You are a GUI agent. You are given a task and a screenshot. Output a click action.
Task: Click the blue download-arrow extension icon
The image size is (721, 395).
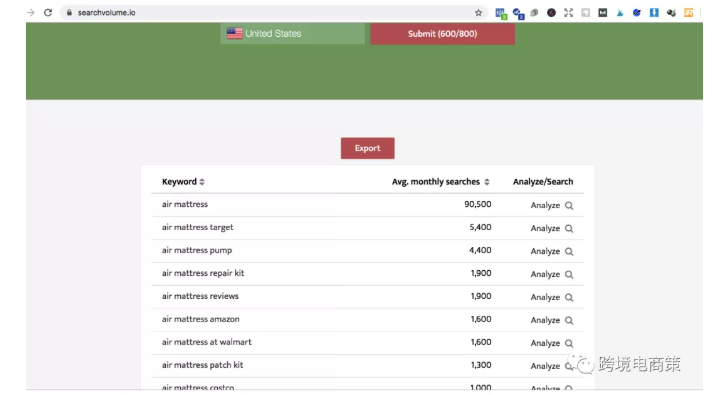[654, 12]
